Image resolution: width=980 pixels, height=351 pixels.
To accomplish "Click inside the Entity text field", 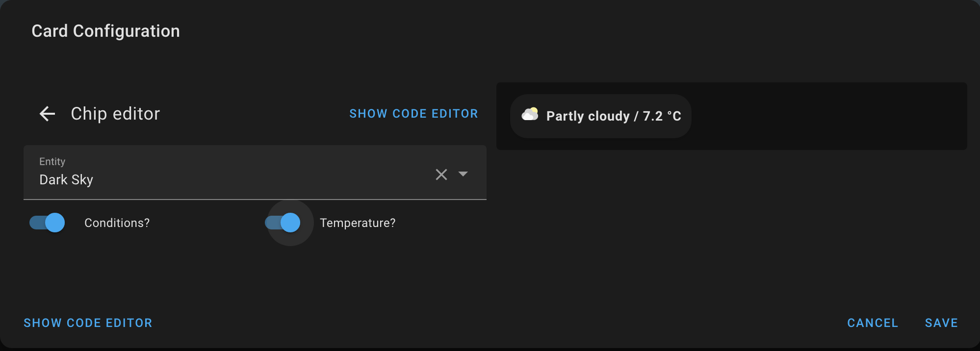I will (196, 179).
